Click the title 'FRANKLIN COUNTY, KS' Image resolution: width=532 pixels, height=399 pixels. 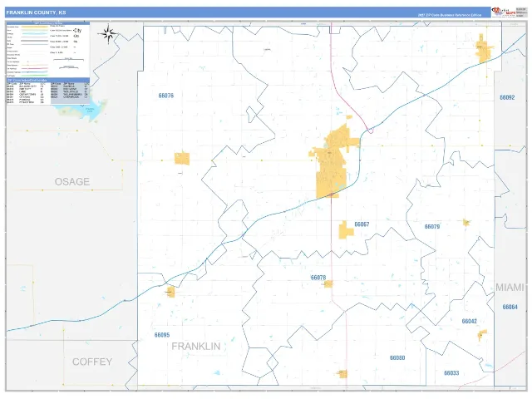[x=36, y=12]
